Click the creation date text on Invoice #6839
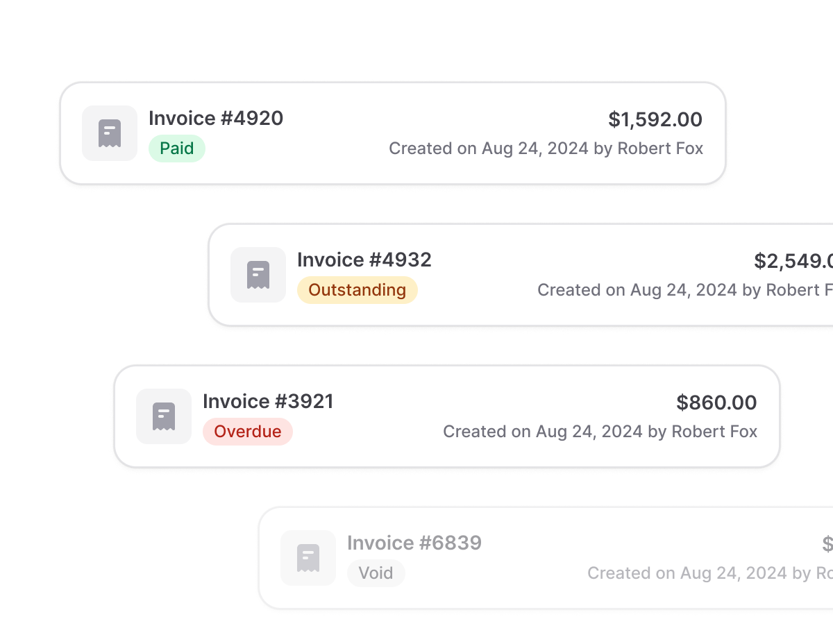The width and height of the screenshot is (833, 644). (x=709, y=573)
